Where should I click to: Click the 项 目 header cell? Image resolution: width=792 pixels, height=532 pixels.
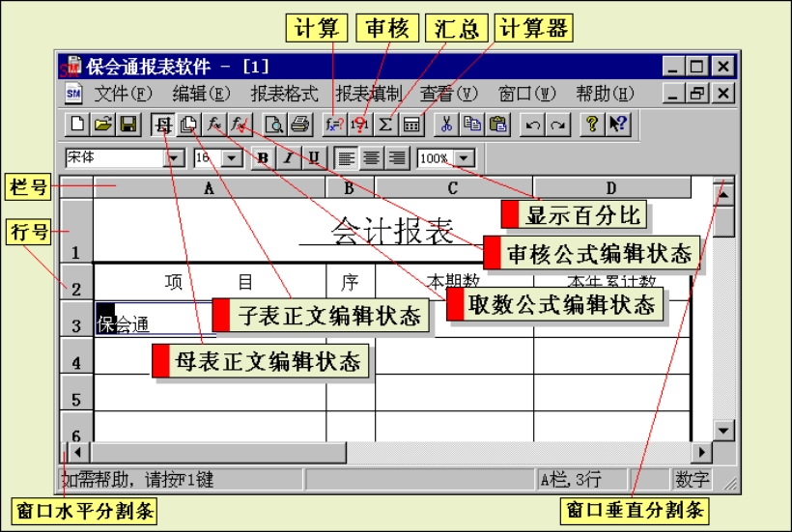[210, 282]
